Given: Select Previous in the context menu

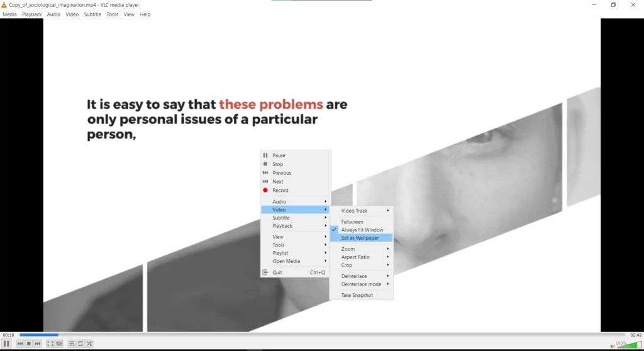Looking at the screenshot, I should 296,172.
